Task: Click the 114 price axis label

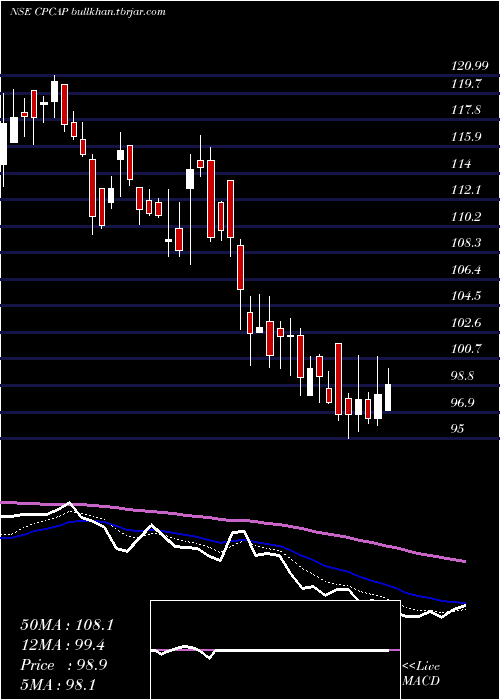Action: click(x=461, y=163)
